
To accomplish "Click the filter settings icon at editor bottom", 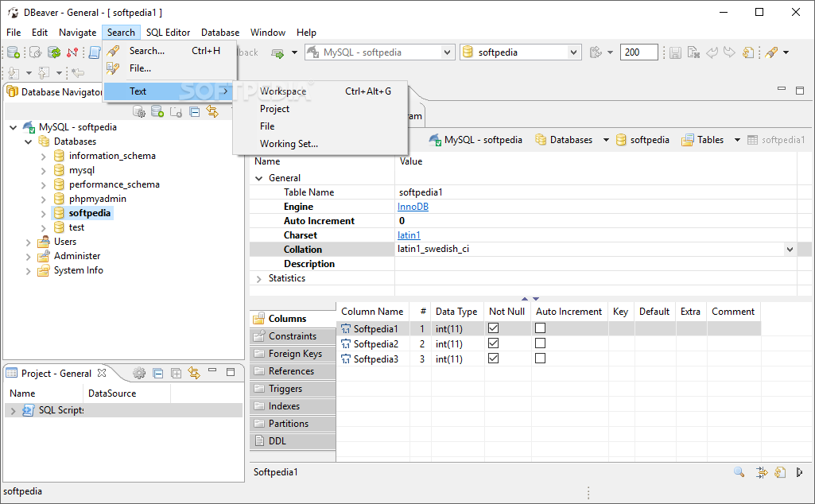I will click(762, 471).
